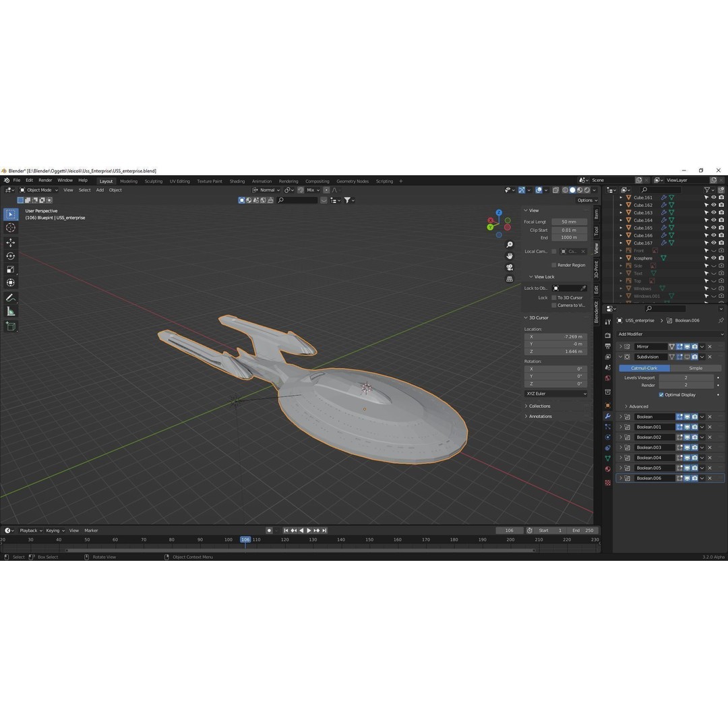Disable Cube.164 render camera toggle
728x728 pixels.
721,220
